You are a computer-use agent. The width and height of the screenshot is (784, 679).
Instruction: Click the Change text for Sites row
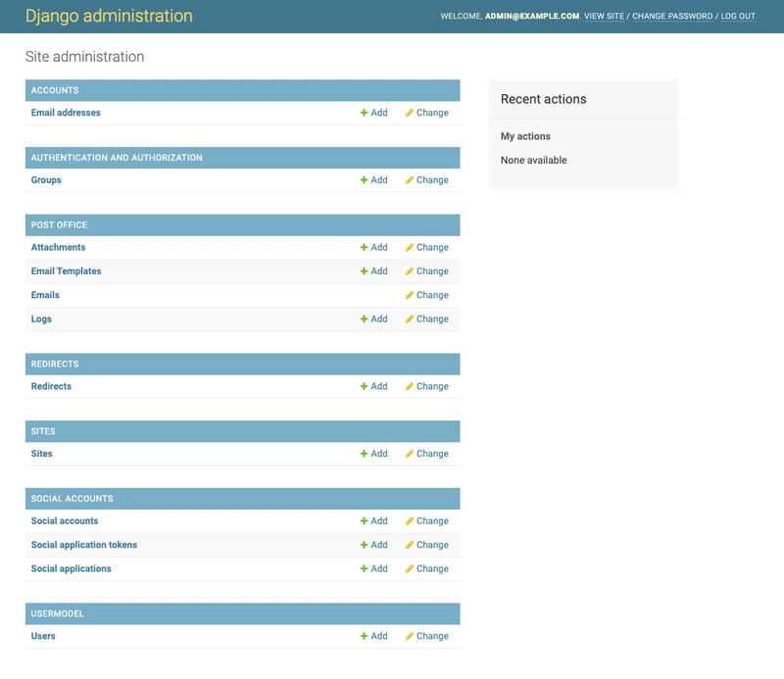432,454
